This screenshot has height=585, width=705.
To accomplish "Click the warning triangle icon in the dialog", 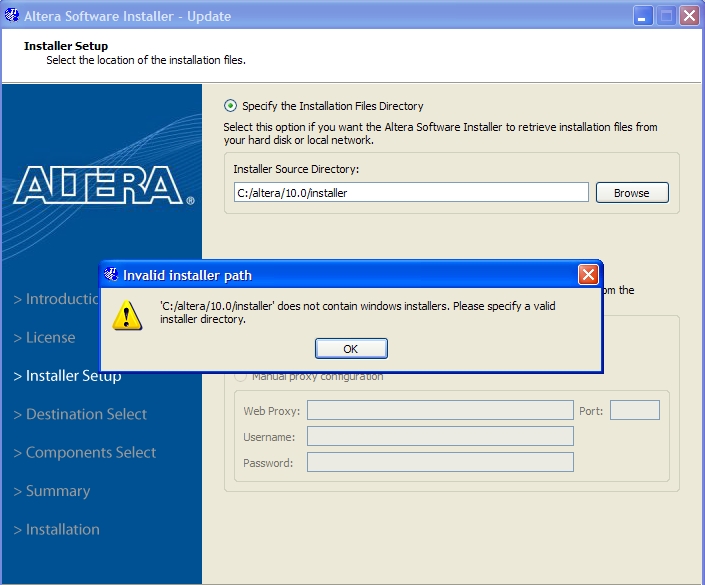I will pos(127,315).
